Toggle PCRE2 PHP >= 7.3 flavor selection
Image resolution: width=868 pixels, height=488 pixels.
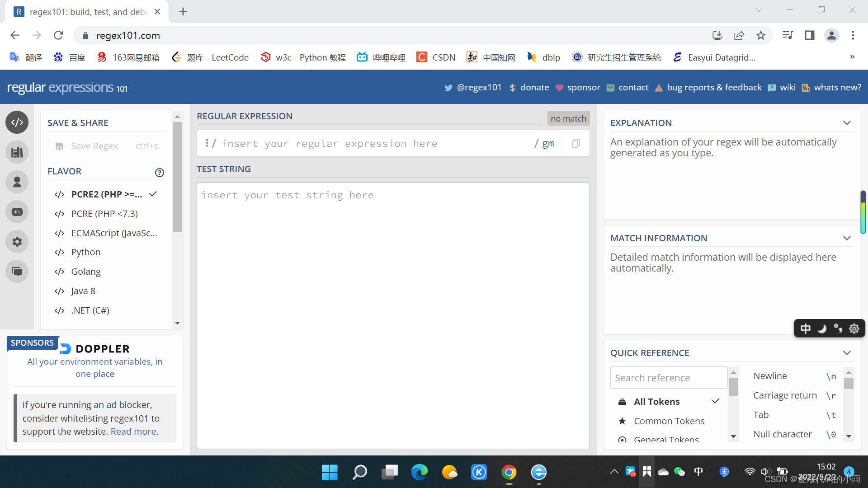click(106, 194)
